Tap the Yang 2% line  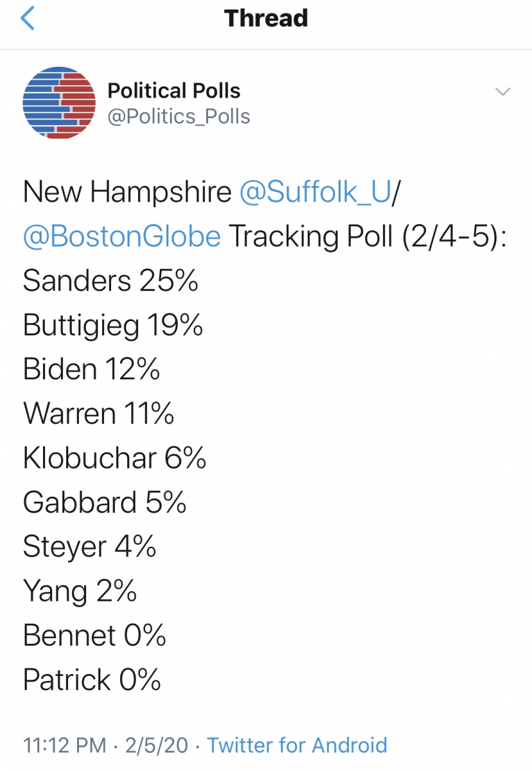[80, 592]
